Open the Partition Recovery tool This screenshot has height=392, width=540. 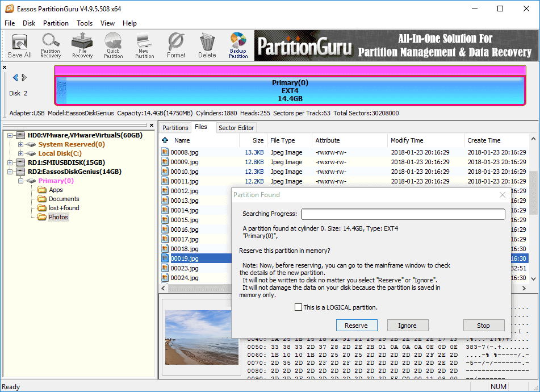click(x=51, y=45)
